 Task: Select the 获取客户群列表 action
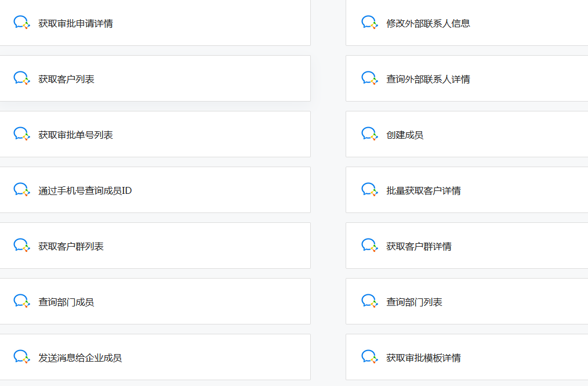click(155, 246)
